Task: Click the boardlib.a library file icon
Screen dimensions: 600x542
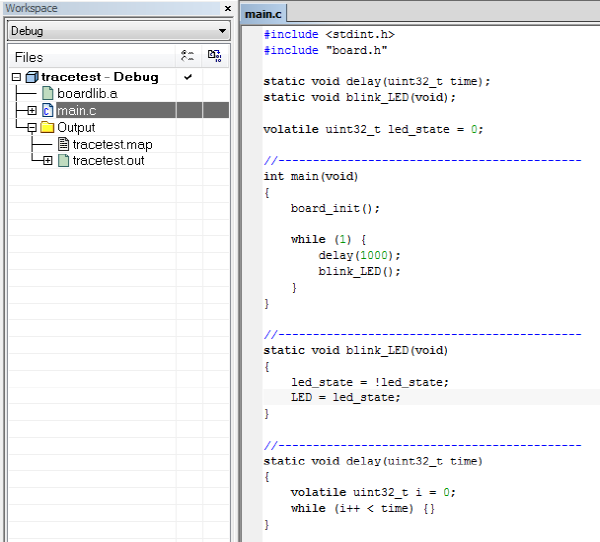Action: (47, 94)
